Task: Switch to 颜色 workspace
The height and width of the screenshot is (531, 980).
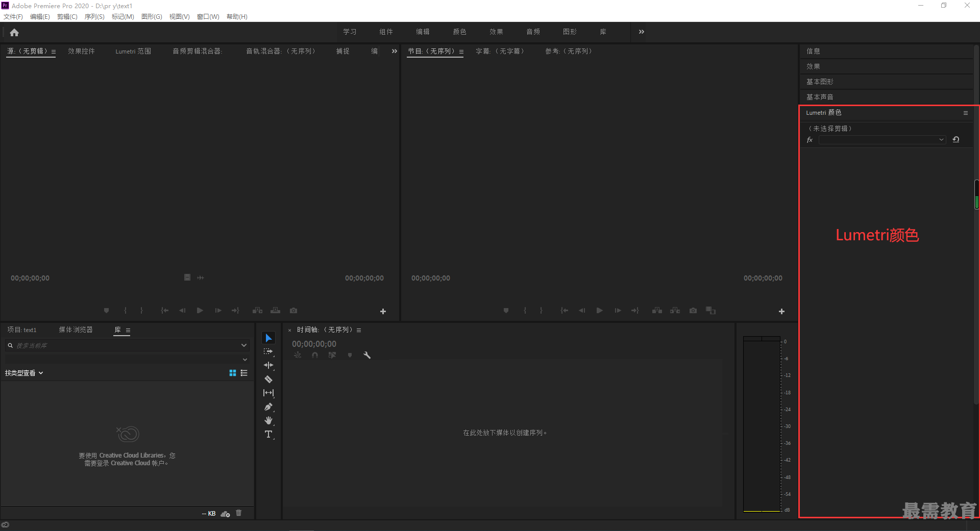Action: click(459, 32)
